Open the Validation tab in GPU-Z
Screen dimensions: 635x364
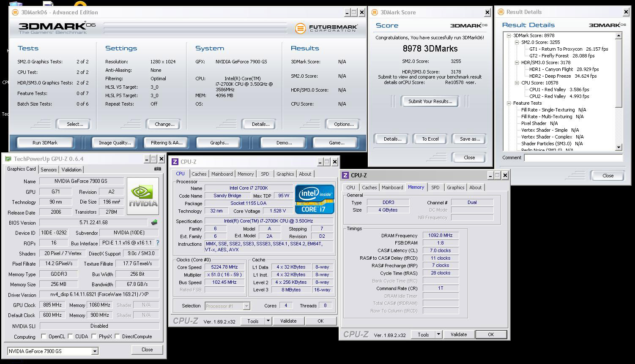71,169
